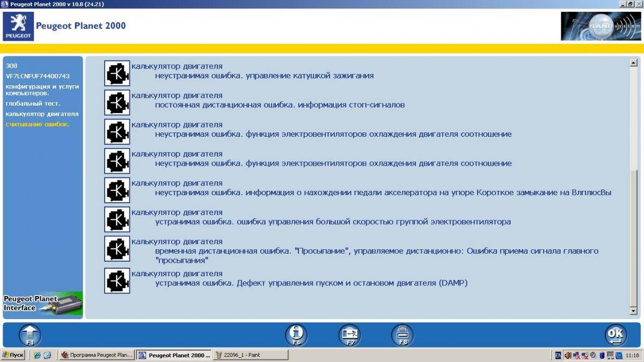This screenshot has width=644, height=362.
Task: Go to 'калькулятор двигателя' in the sidebar
Action: [42, 114]
